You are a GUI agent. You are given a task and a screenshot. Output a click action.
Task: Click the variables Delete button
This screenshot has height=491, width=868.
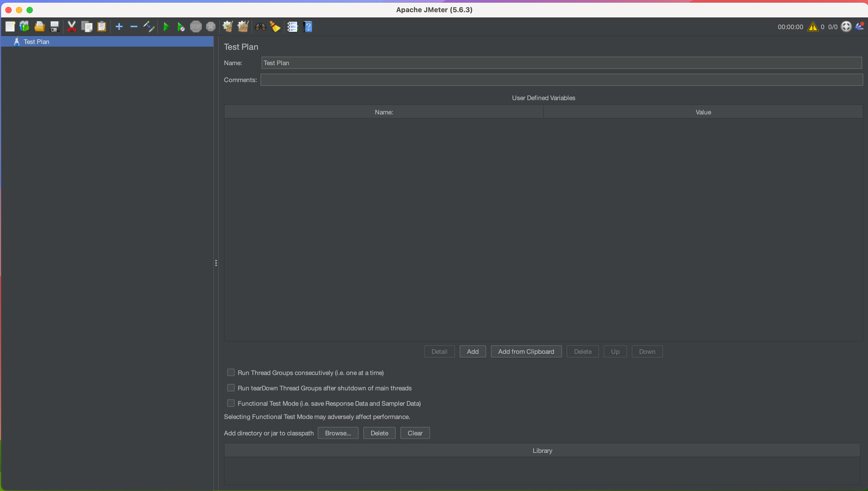(x=583, y=351)
